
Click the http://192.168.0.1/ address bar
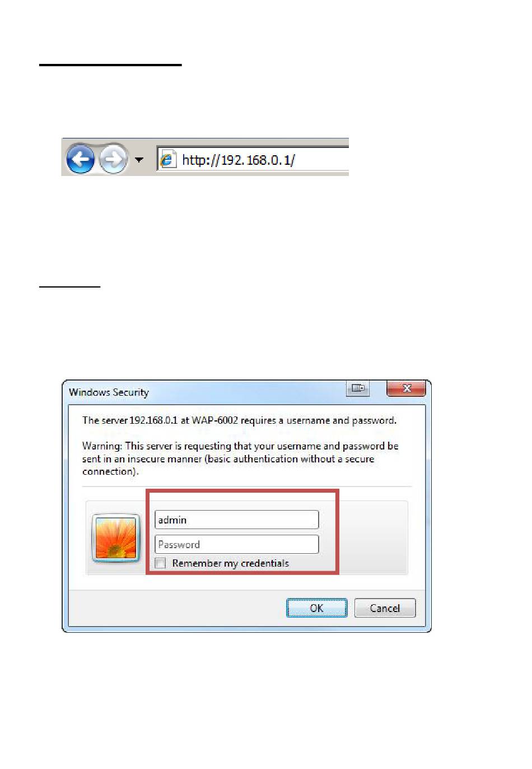[x=253, y=160]
